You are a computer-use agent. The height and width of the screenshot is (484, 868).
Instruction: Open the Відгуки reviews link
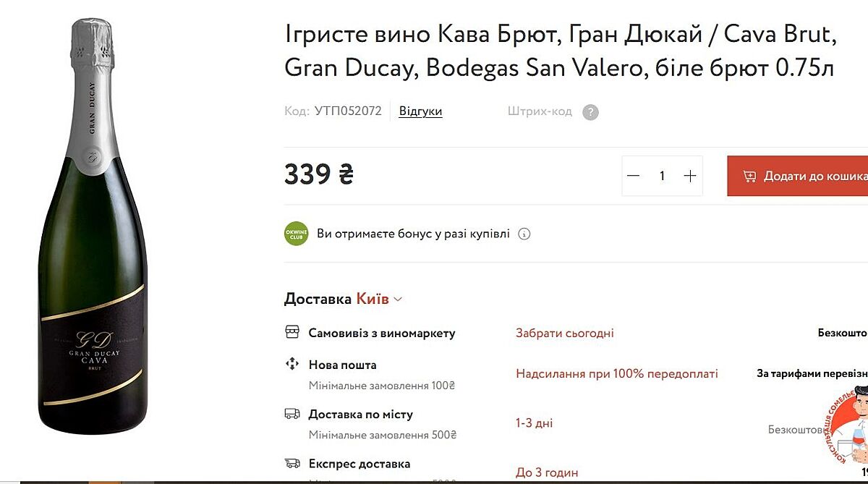(420, 111)
